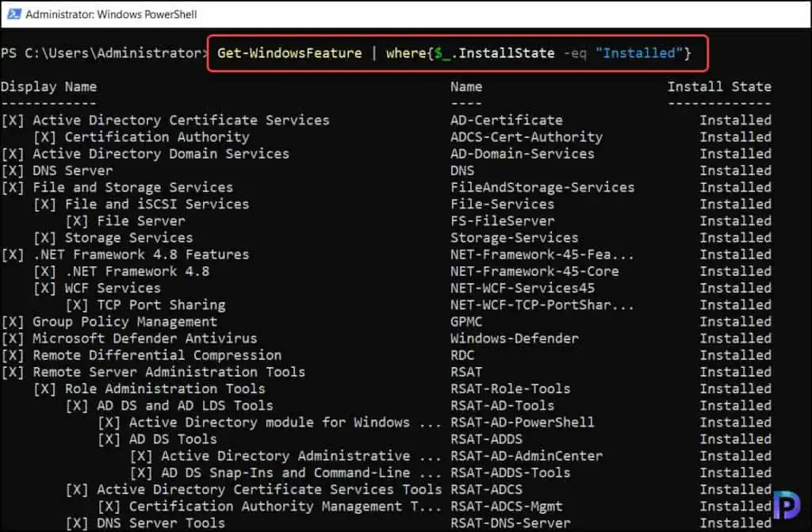Viewport: 812px width, 532px height.
Task: Click the AD-Certificate name value
Action: [x=507, y=121]
